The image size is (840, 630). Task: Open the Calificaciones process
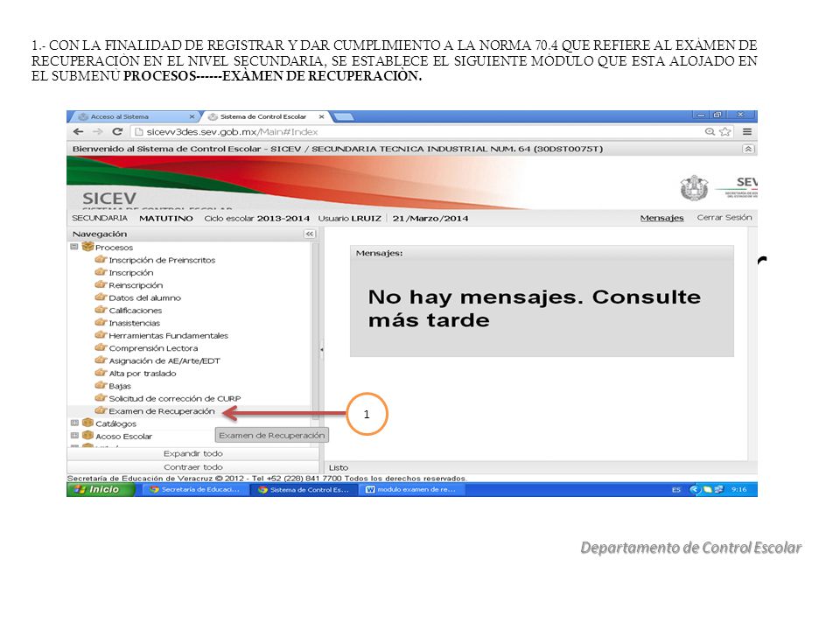coord(135,311)
